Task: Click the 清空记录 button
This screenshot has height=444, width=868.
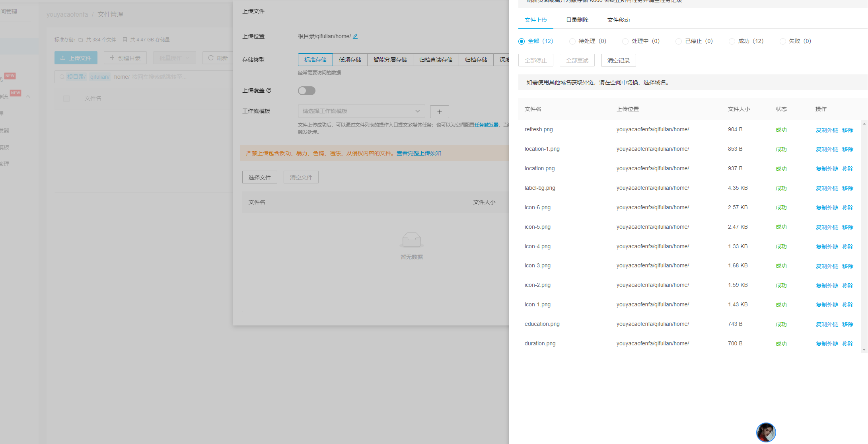Action: [x=618, y=60]
